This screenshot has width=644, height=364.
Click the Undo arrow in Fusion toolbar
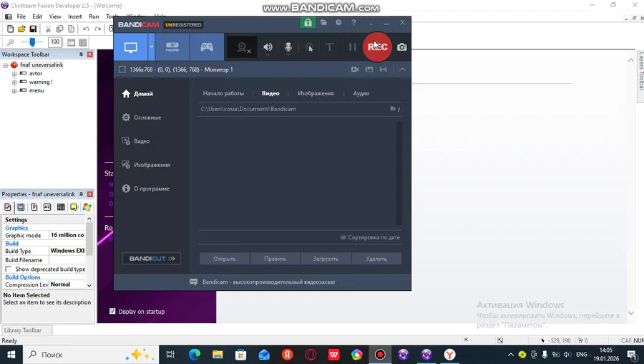click(86, 29)
